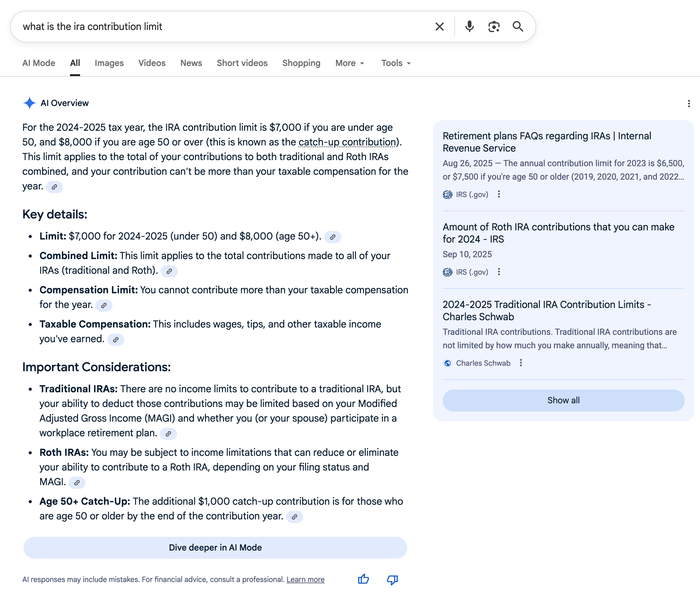The width and height of the screenshot is (700, 593).
Task: Switch to the AI Mode tab
Action: 39,63
